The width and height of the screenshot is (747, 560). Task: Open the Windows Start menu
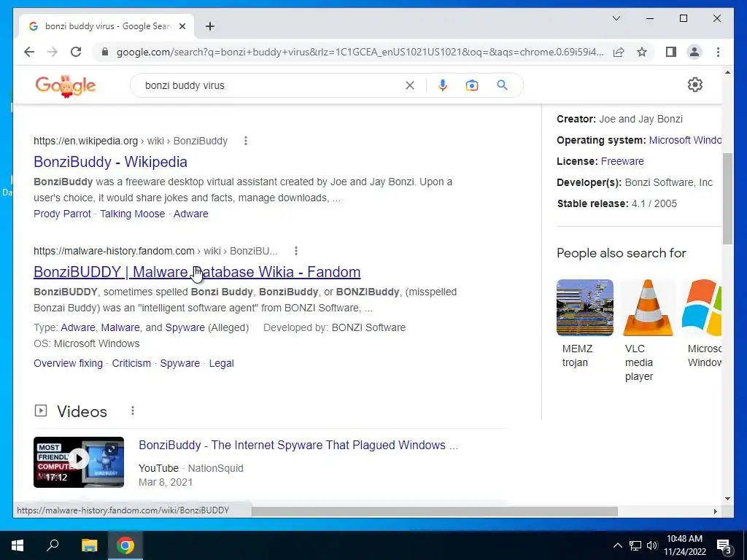(18, 545)
